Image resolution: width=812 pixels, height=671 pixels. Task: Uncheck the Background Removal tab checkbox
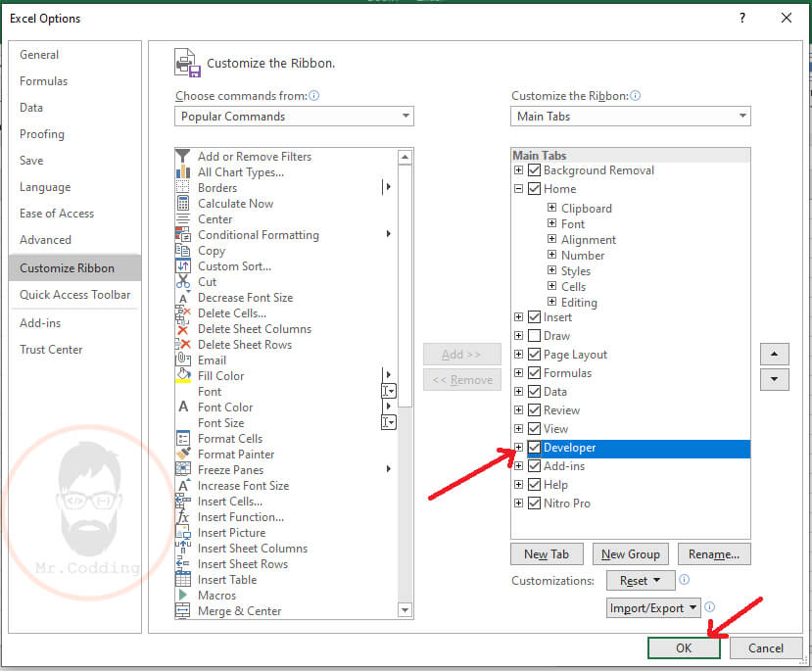(535, 169)
